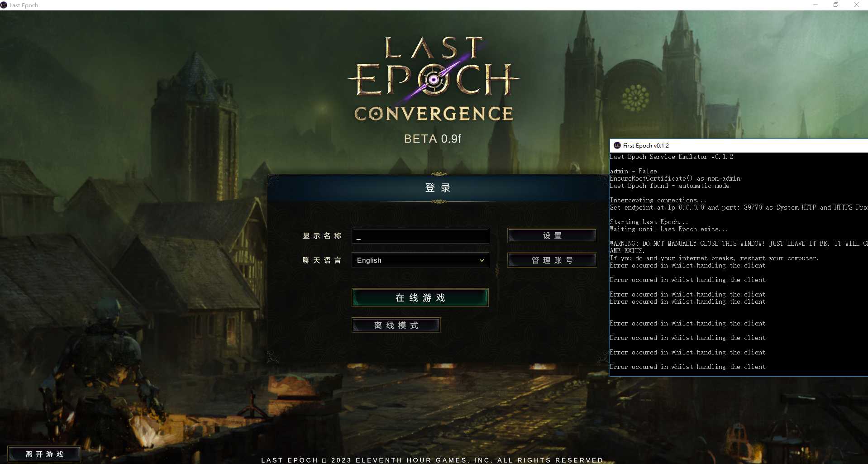Screen dimensions: 868x464
Task: Click the 登录 login panel header
Action: pos(438,188)
